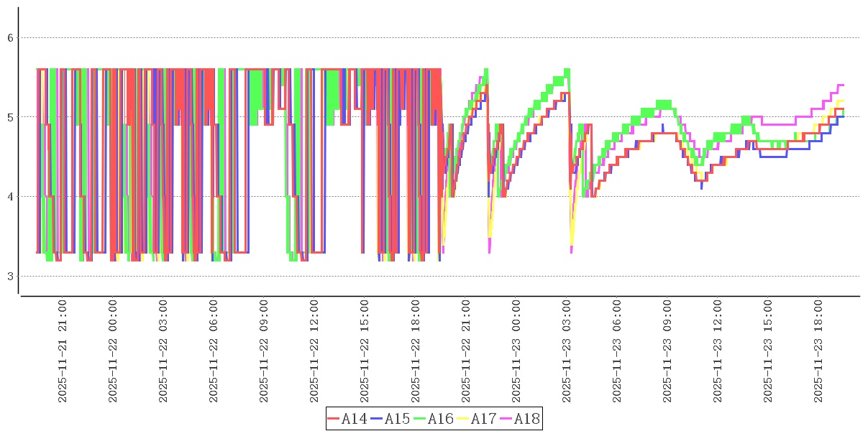The height and width of the screenshot is (431, 868).
Task: Toggle the A17 series legend label
Action: tap(483, 419)
